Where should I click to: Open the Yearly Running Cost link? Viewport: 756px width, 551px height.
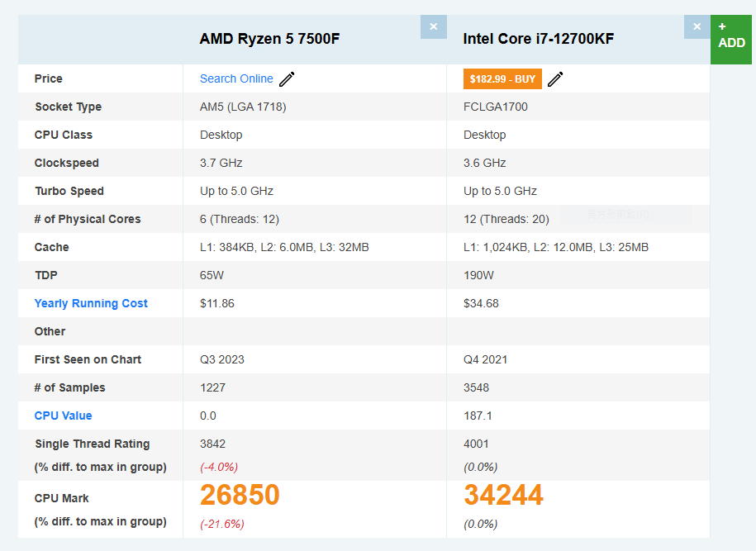[91, 303]
